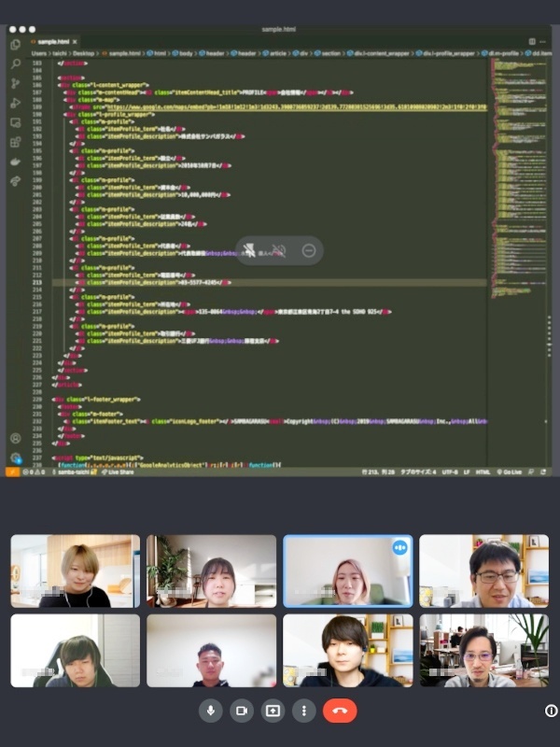Turn off the camera in the call
The width and height of the screenshot is (560, 747).
click(242, 711)
